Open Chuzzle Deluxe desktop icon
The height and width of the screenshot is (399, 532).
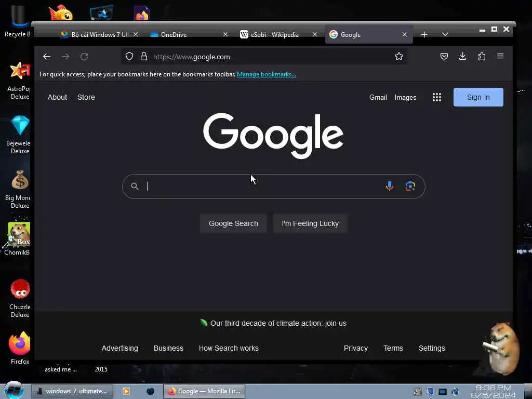(x=20, y=299)
